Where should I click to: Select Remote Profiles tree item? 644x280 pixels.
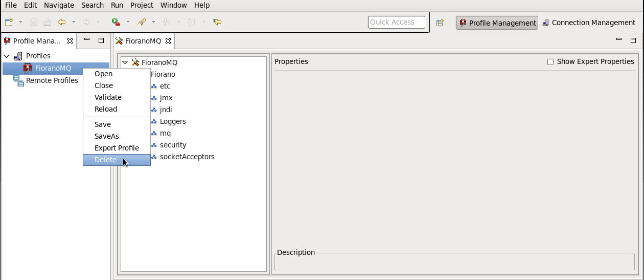click(x=52, y=80)
